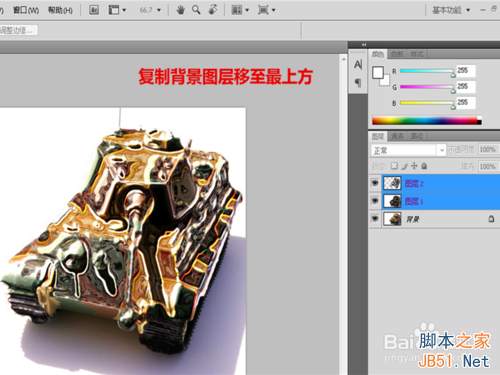500x375 pixels.
Task: Click the layer Fill 100% field
Action: (x=488, y=166)
